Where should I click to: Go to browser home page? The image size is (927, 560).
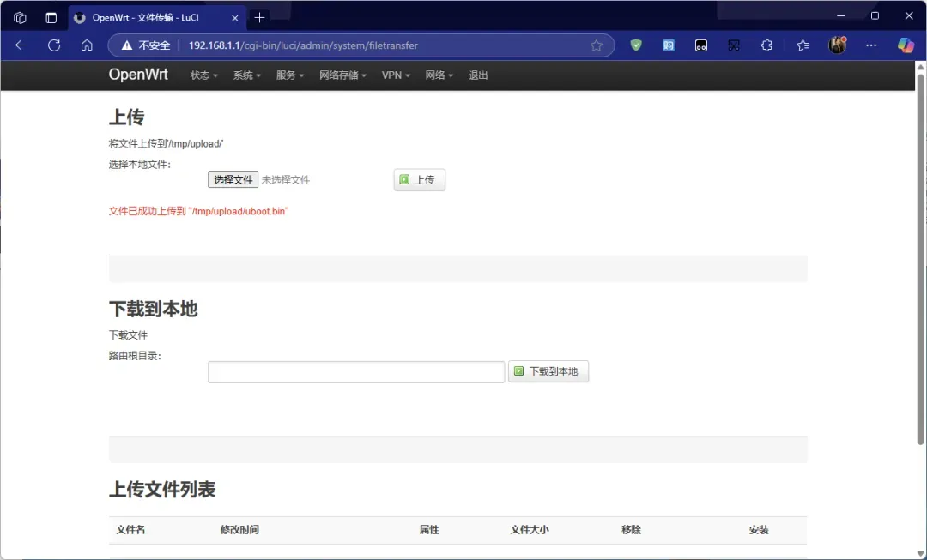coord(87,45)
